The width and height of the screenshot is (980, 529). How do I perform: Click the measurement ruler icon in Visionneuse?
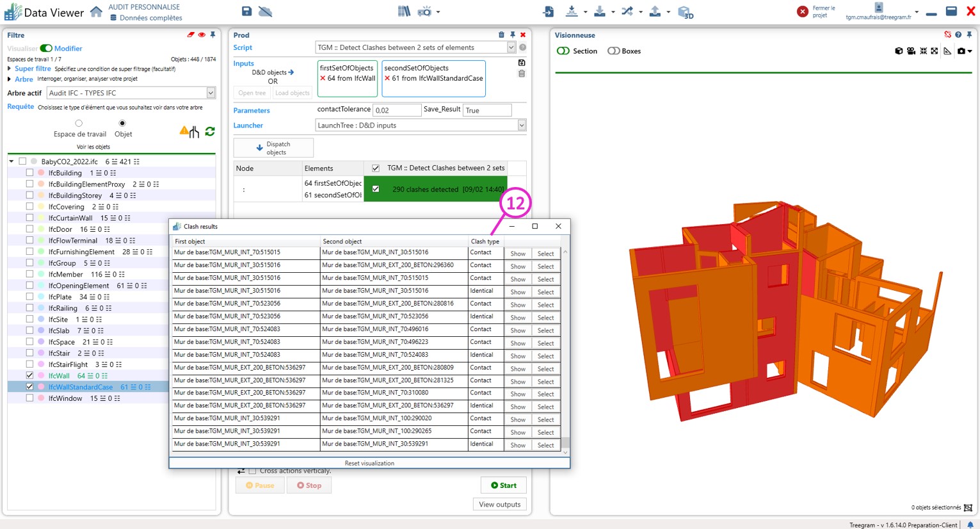[x=947, y=51]
